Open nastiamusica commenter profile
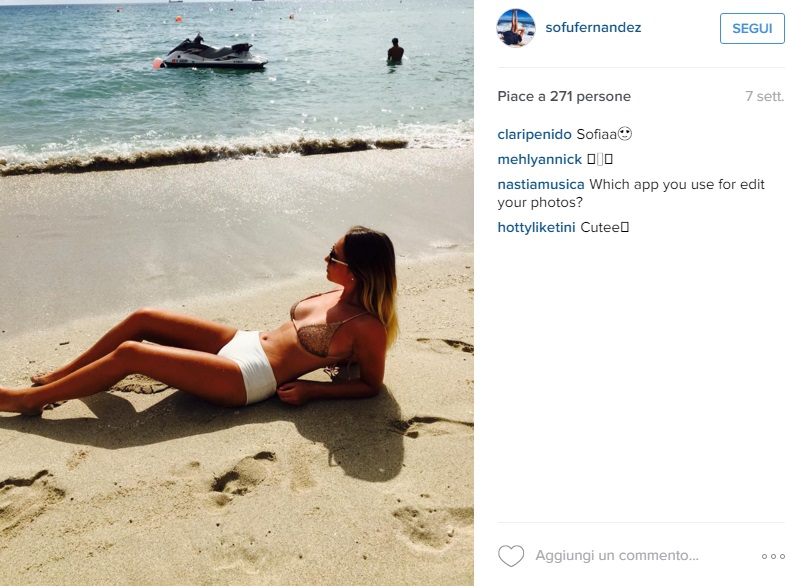 coord(541,184)
